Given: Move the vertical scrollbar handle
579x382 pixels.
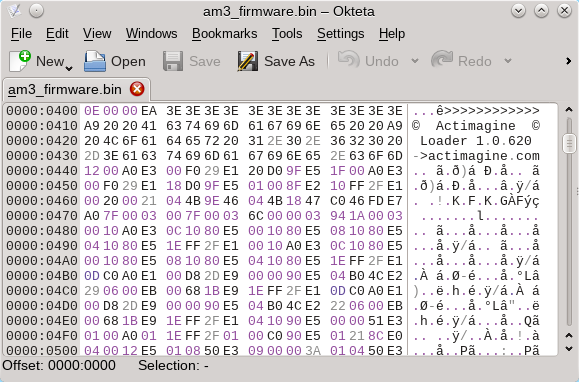Looking at the screenshot, I should [x=569, y=144].
